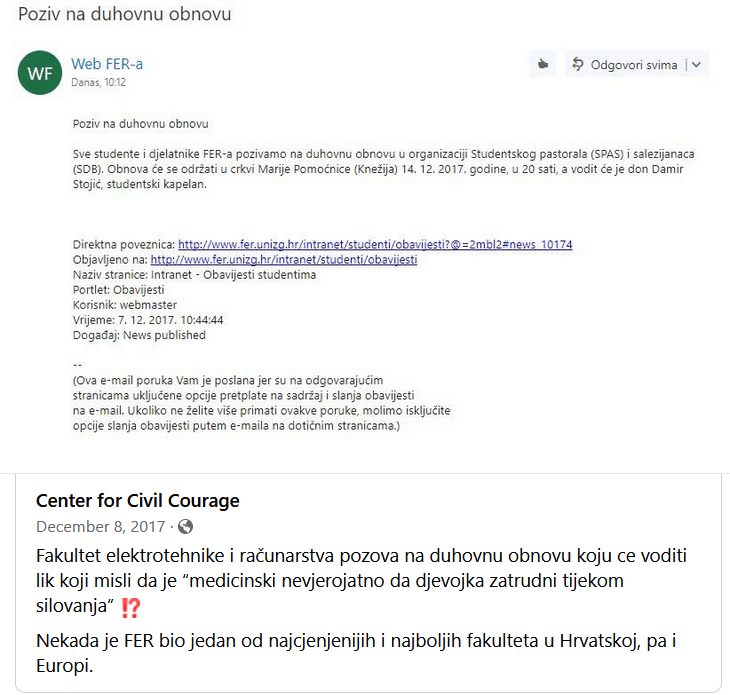Click the globe public-visibility icon
This screenshot has height=695, width=730.
[x=185, y=526]
